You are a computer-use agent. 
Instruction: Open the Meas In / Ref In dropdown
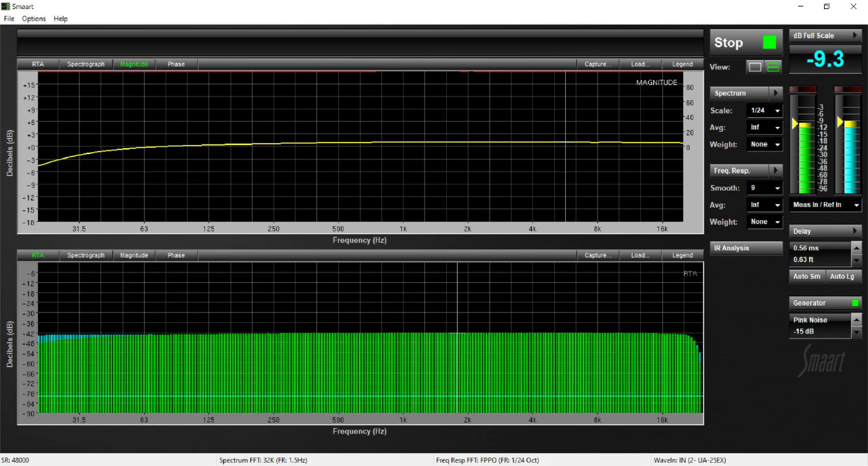point(825,205)
